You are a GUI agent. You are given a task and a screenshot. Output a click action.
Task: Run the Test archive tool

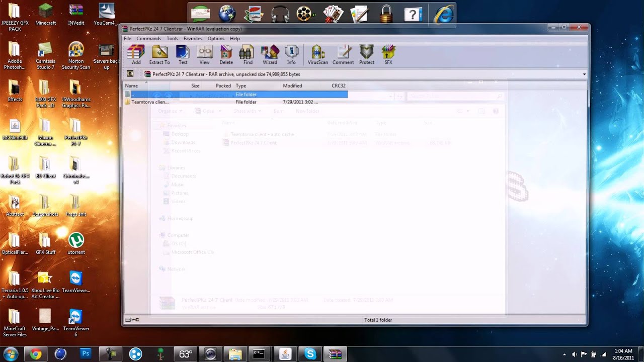pyautogui.click(x=183, y=55)
